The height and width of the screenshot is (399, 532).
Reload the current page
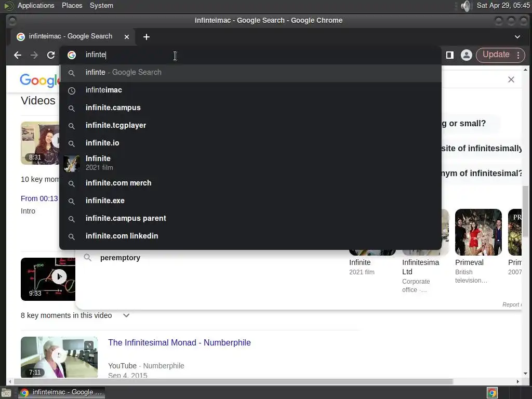click(x=51, y=55)
